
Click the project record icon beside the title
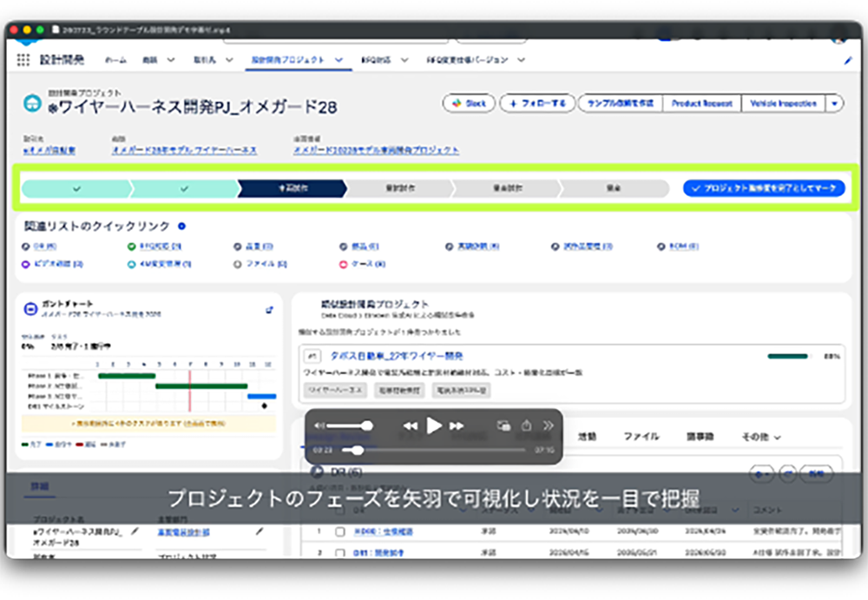point(32,103)
